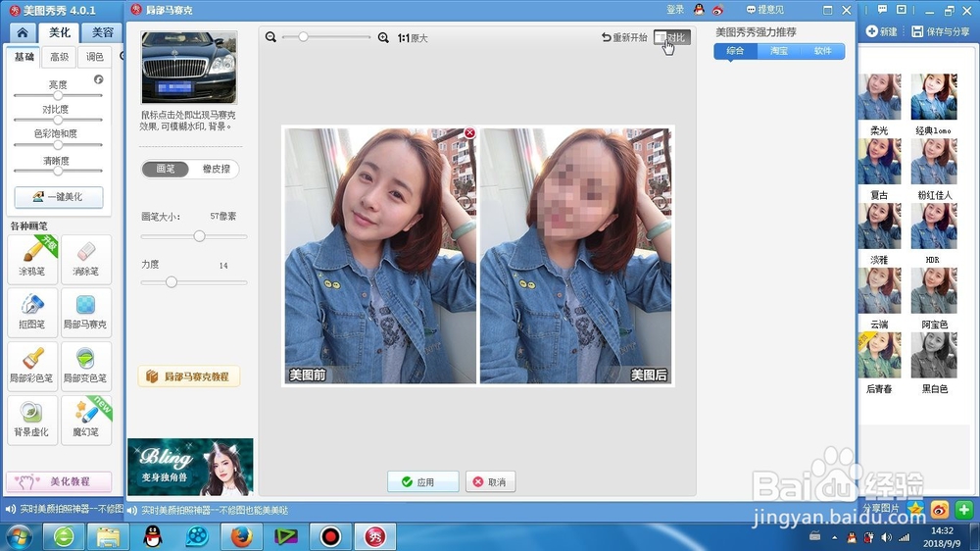Switch to the 调色 sub-tab
This screenshot has width=980, height=551.
coord(94,57)
